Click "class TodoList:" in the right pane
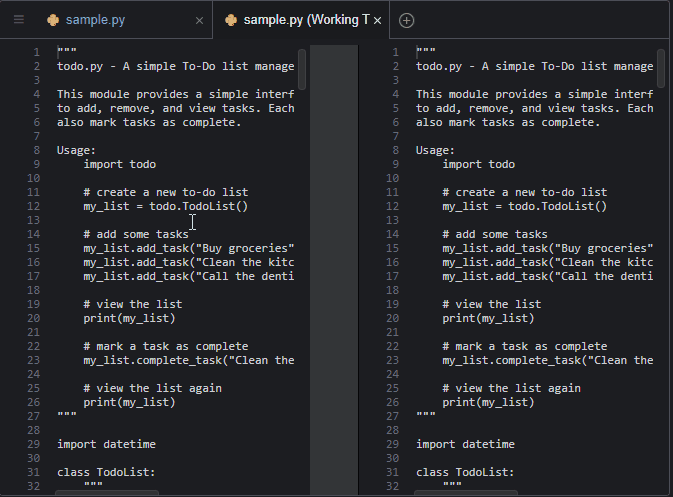The height and width of the screenshot is (497, 673). (465, 472)
